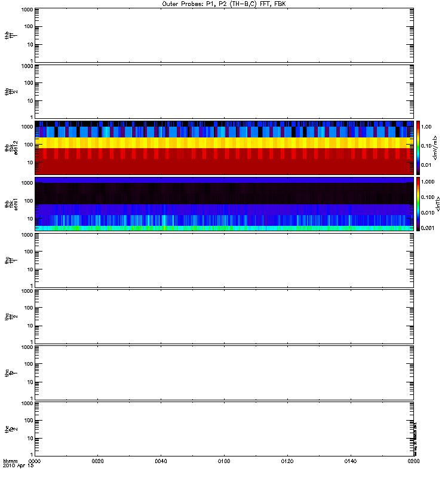Click the '0200' time axis label

pyautogui.click(x=413, y=461)
